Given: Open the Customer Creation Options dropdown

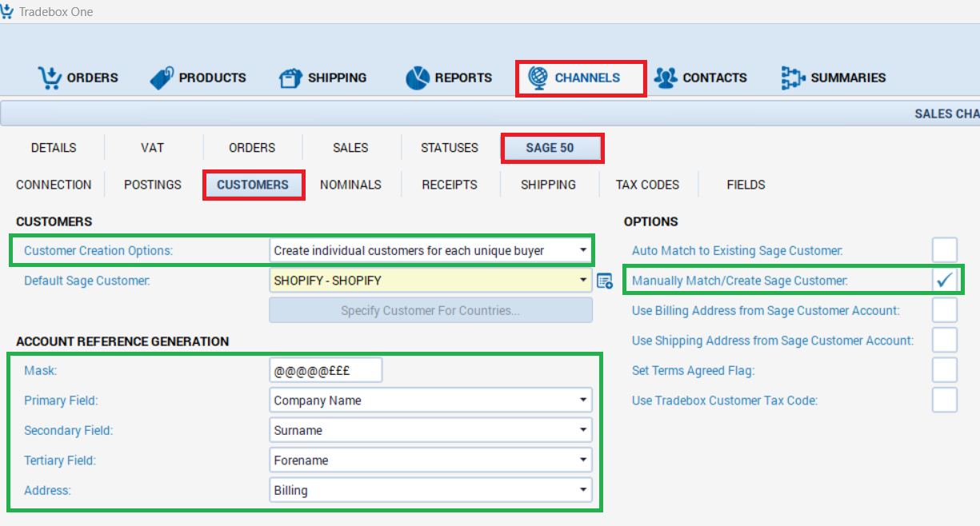Looking at the screenshot, I should (584, 250).
